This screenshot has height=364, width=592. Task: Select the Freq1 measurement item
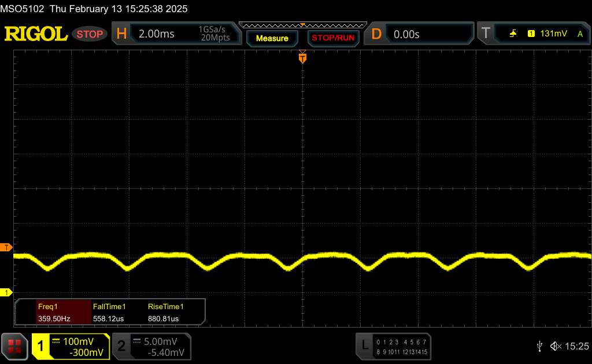pos(47,307)
